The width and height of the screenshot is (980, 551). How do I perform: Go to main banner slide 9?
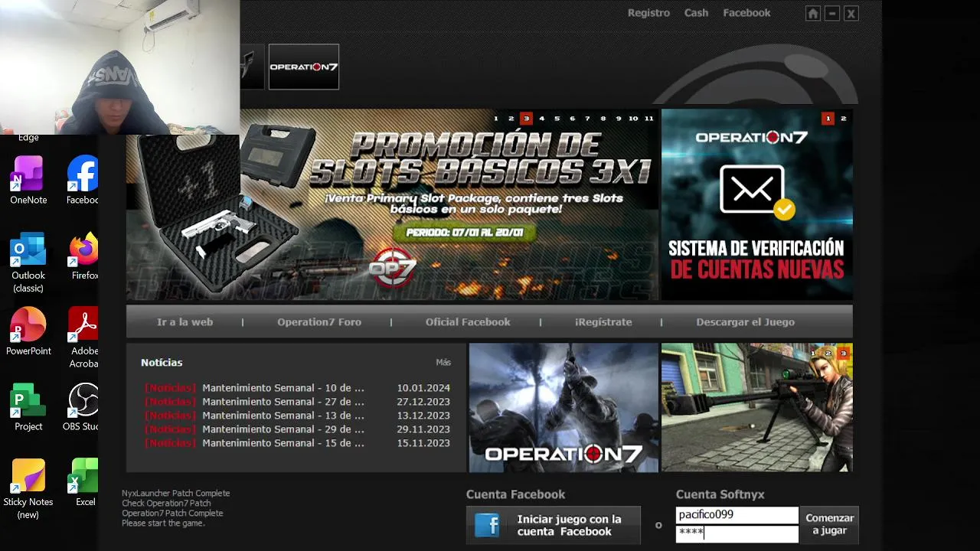[x=619, y=119]
